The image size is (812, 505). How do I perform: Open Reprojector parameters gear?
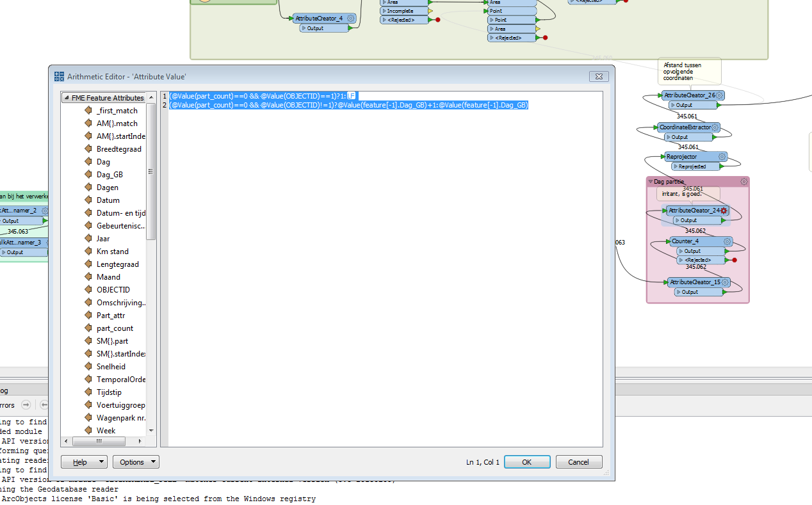(x=722, y=156)
